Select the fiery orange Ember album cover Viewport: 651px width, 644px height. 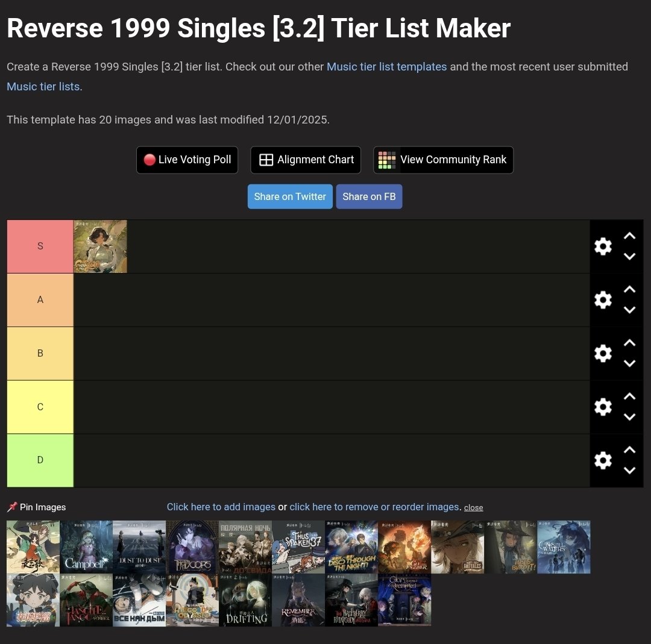pyautogui.click(x=405, y=547)
